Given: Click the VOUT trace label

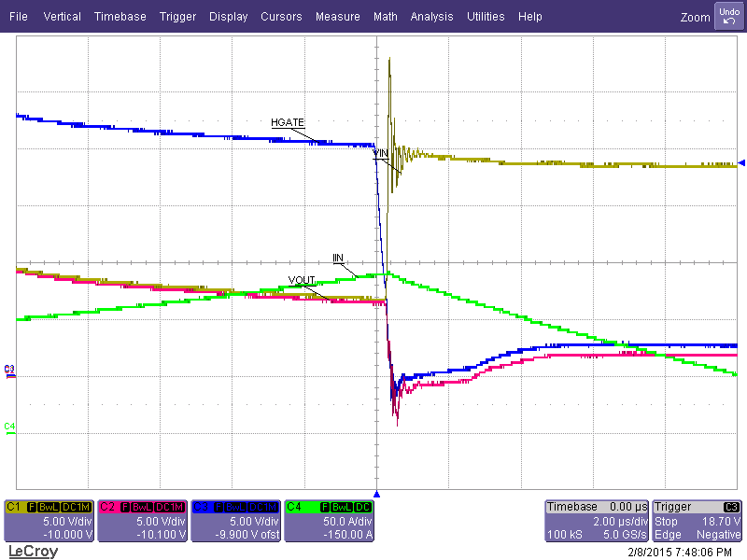Looking at the screenshot, I should point(302,279).
